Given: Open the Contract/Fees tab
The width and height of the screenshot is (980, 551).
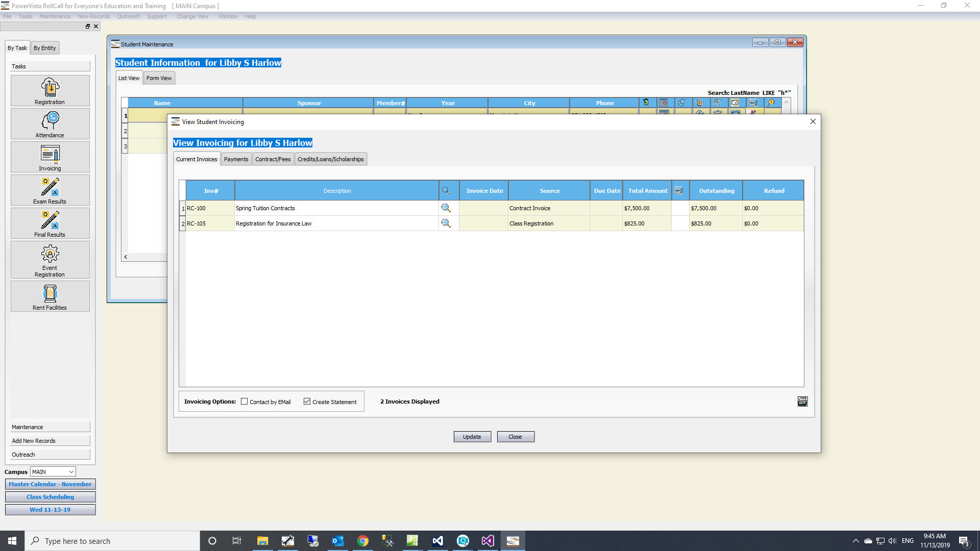Looking at the screenshot, I should click(273, 159).
